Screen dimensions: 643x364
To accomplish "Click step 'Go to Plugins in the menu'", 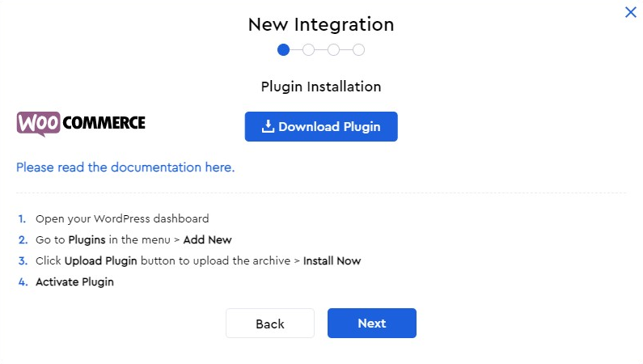I will click(133, 239).
